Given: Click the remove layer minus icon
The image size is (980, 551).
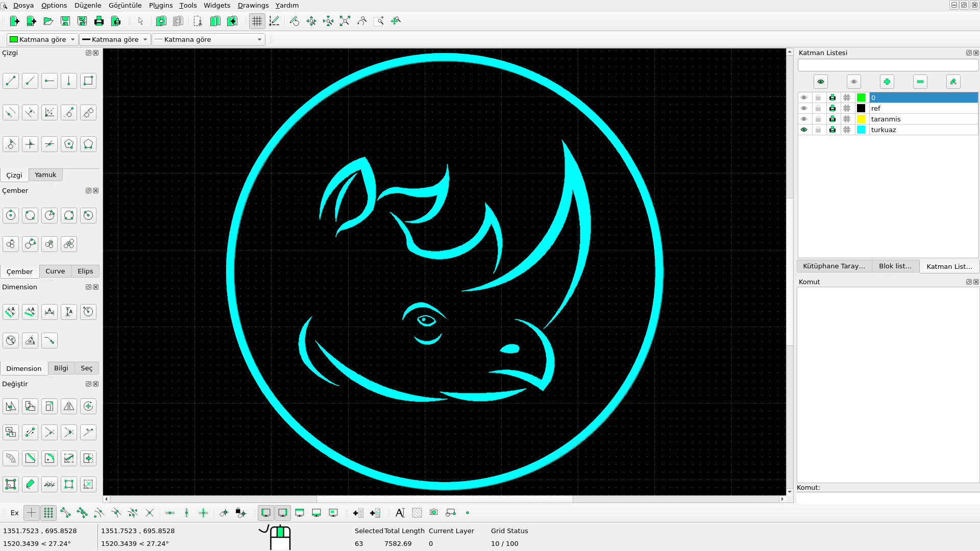Looking at the screenshot, I should click(920, 82).
